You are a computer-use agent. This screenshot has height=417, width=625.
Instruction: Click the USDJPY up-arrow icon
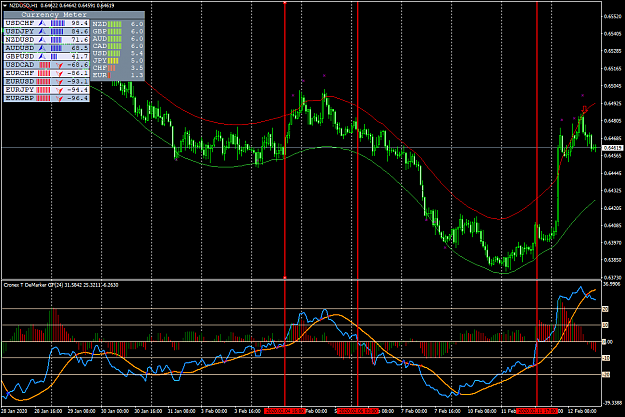tap(42, 31)
